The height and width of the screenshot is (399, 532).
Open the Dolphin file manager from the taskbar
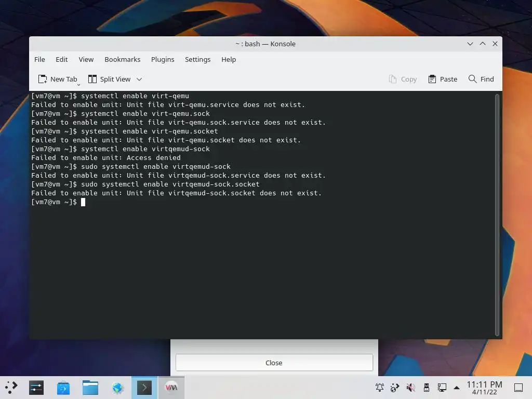[x=90, y=388]
